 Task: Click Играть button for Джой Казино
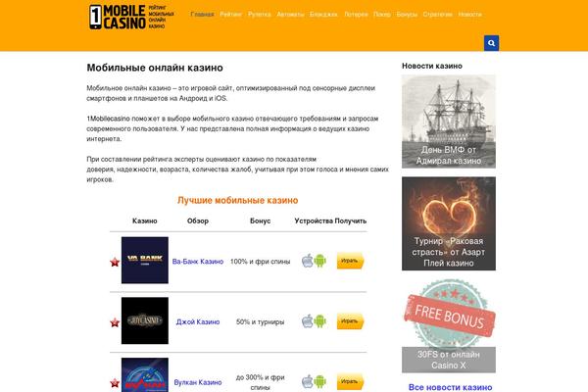(350, 321)
